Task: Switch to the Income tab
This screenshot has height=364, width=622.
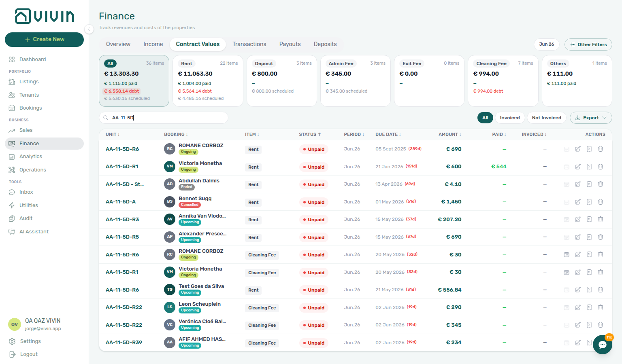Action: pos(153,44)
